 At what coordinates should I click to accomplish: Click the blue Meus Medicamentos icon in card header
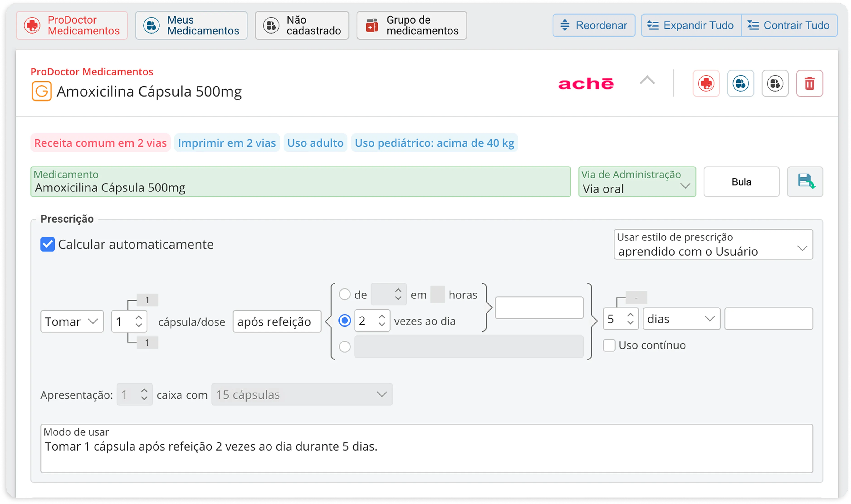click(x=741, y=84)
